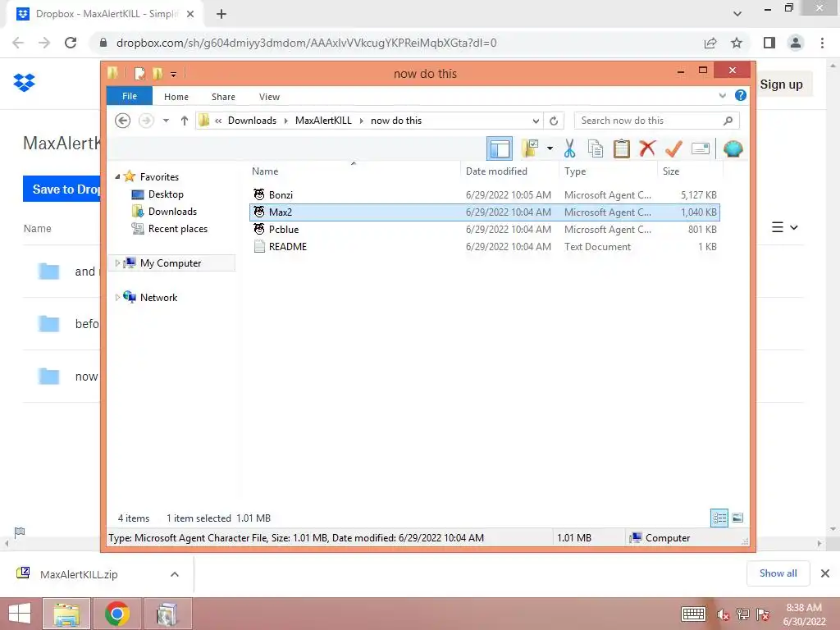
Task: Click the Cut scissors icon
Action: (x=569, y=148)
